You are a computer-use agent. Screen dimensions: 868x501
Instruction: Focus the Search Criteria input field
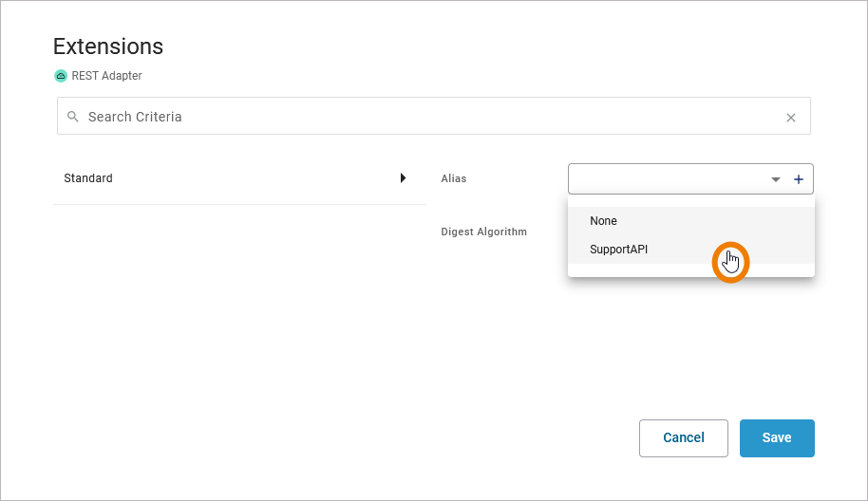pos(427,117)
